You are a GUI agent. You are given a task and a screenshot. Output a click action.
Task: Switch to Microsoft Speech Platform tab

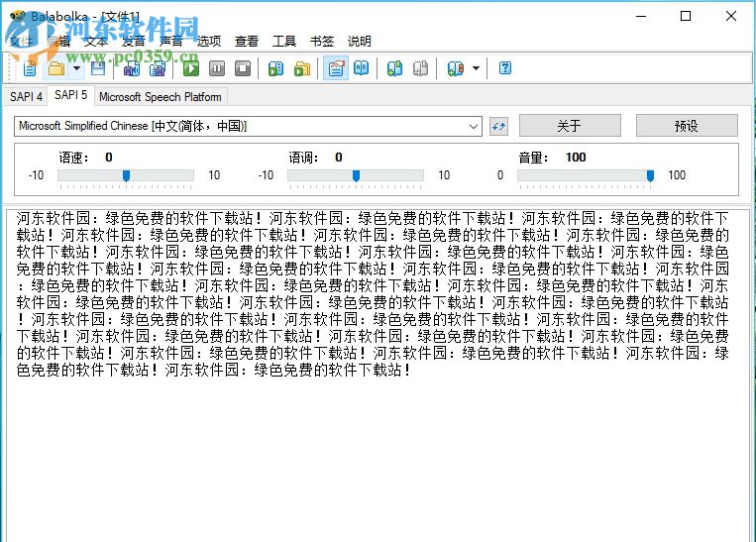(161, 97)
